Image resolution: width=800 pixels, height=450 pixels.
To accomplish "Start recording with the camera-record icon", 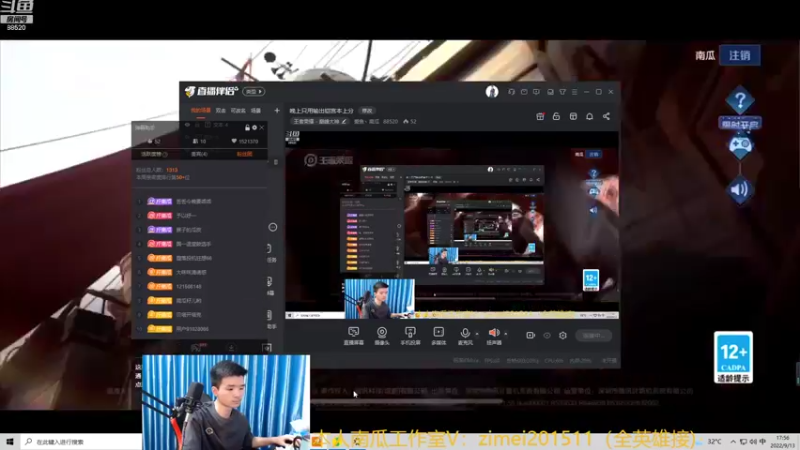I will tap(531, 335).
